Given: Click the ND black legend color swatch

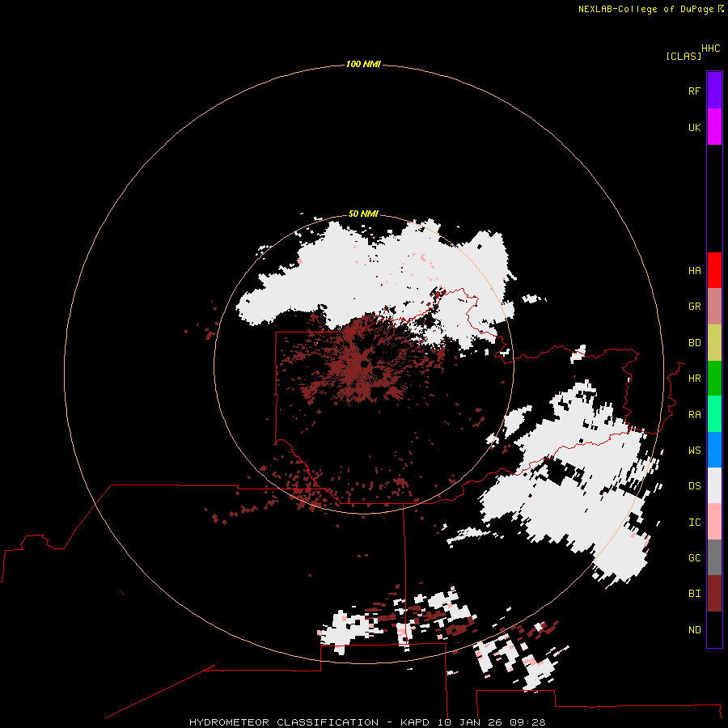Looking at the screenshot, I should click(714, 629).
